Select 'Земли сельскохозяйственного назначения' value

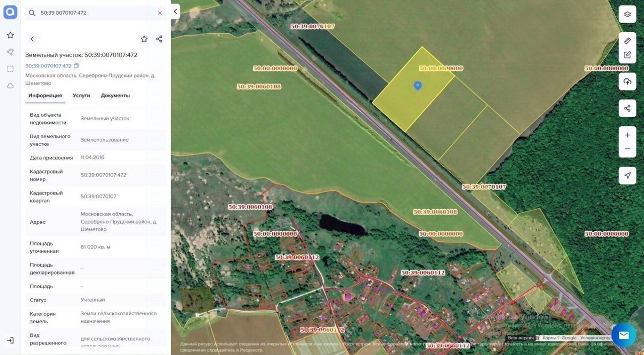click(x=119, y=317)
